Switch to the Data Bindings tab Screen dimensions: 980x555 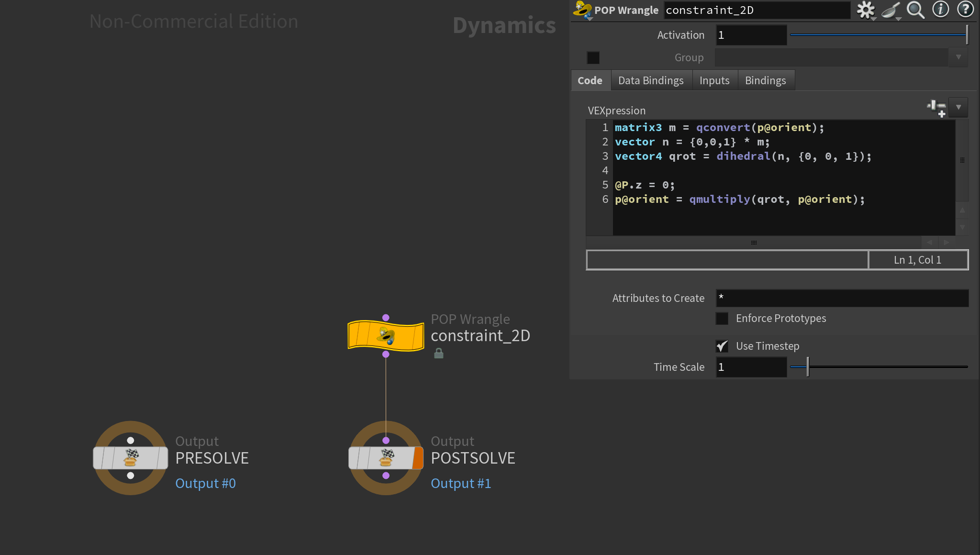651,80
